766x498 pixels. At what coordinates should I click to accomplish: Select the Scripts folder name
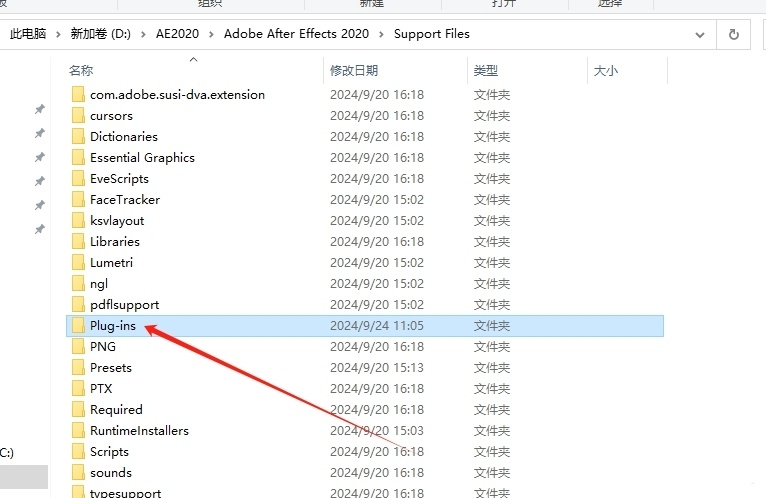109,452
